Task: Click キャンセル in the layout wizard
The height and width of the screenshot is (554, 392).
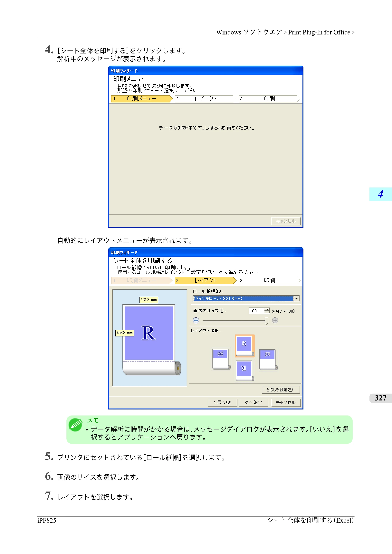Action: [x=286, y=402]
